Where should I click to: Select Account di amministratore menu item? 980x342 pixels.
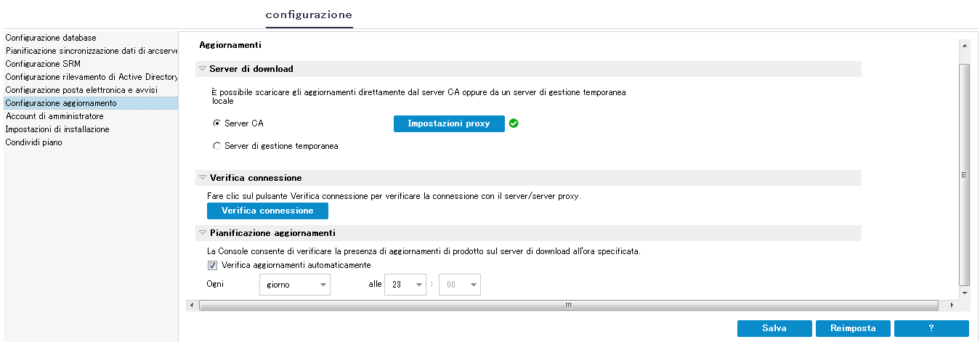(54, 116)
